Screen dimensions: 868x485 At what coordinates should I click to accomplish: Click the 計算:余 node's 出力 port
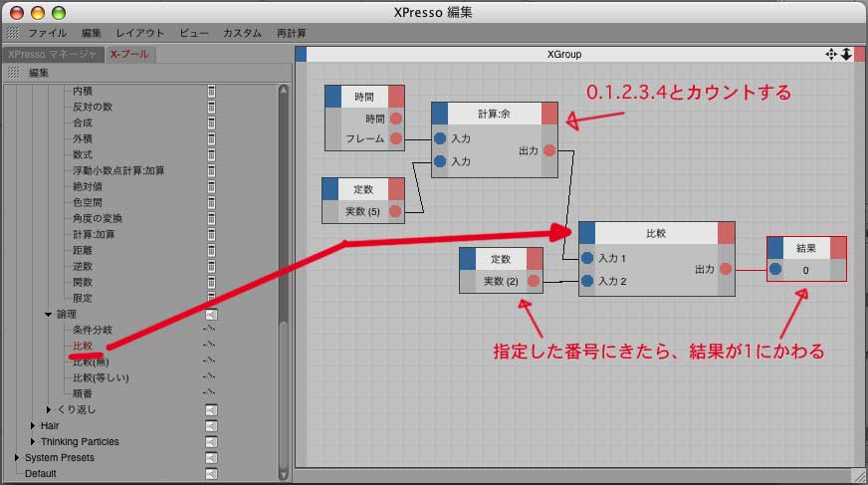[549, 150]
